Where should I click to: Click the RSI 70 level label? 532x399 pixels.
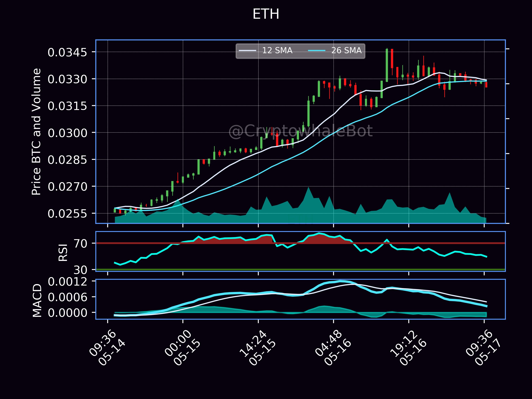[80, 244]
